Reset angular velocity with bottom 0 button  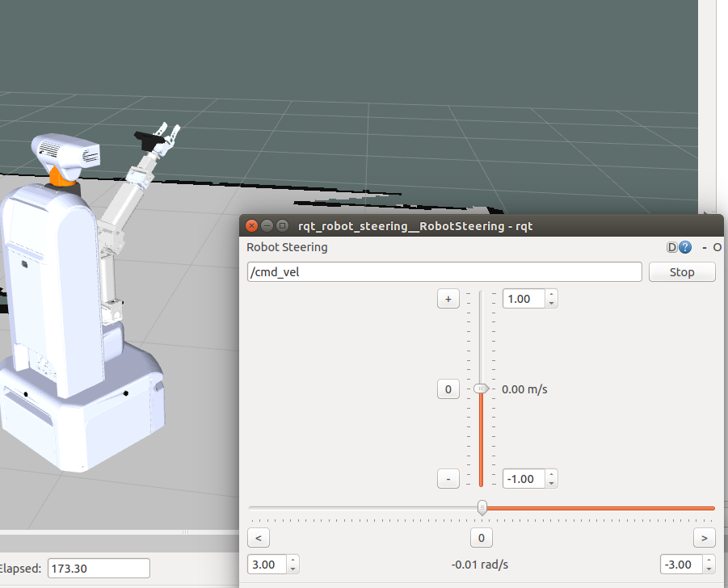click(x=481, y=538)
